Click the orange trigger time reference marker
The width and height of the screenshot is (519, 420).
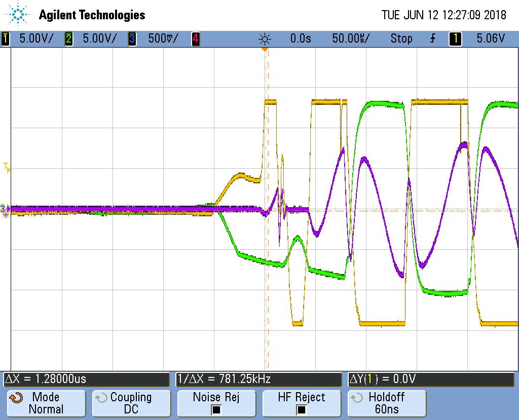[x=264, y=50]
